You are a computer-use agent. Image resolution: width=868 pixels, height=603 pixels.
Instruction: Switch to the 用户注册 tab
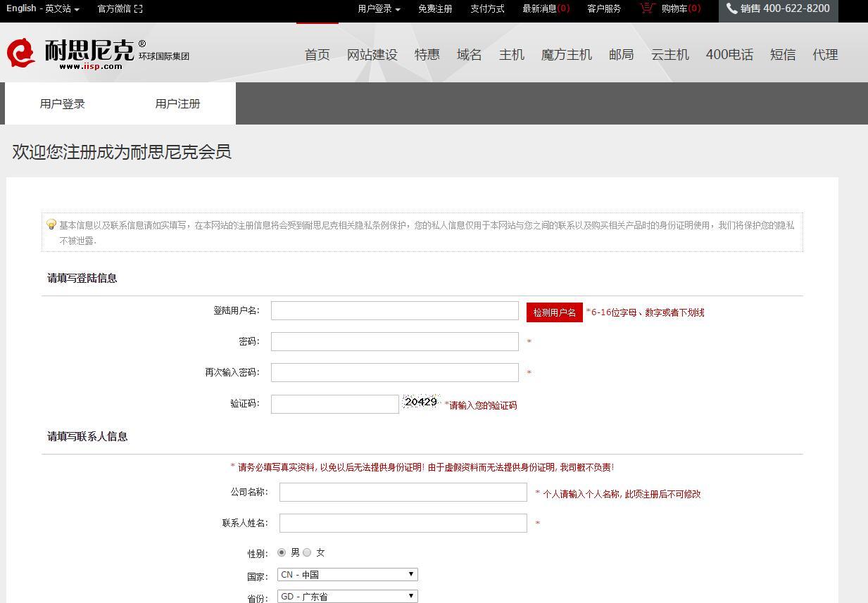click(178, 103)
